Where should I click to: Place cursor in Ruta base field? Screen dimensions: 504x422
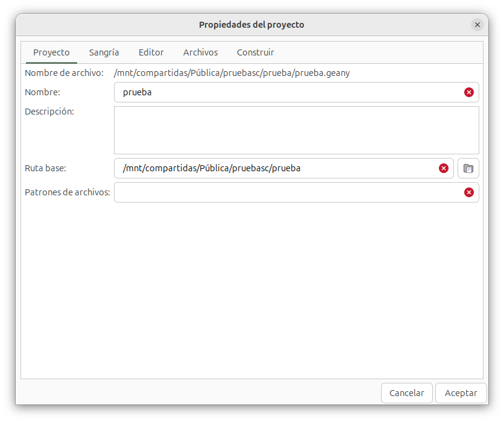[277, 168]
